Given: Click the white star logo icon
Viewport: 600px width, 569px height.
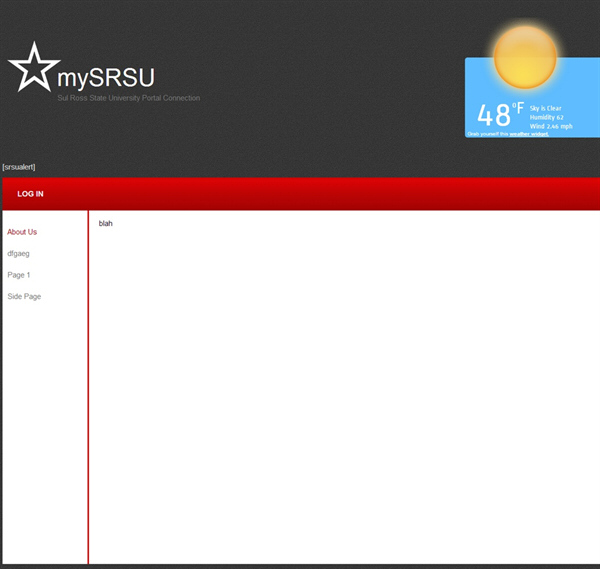Looking at the screenshot, I should coord(33,68).
